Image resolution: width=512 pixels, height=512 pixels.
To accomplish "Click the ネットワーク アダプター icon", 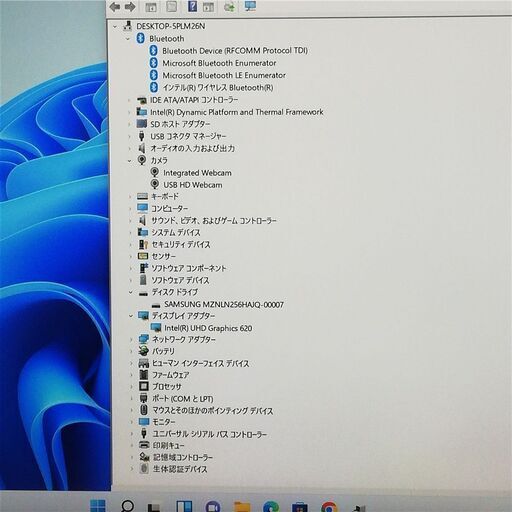I will (x=144, y=340).
